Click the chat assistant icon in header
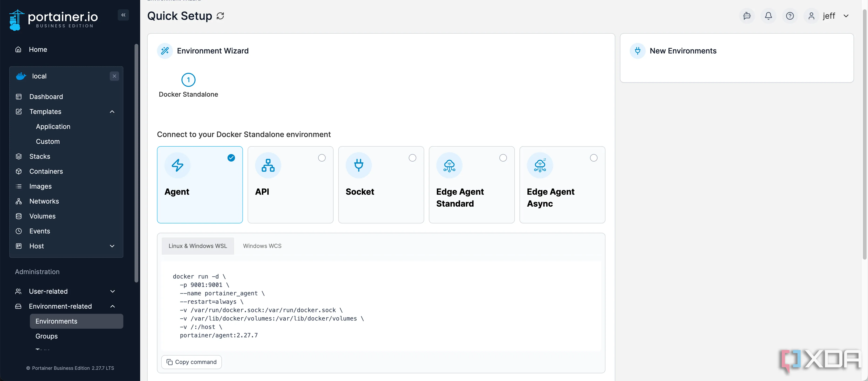The width and height of the screenshot is (868, 381). 747,16
